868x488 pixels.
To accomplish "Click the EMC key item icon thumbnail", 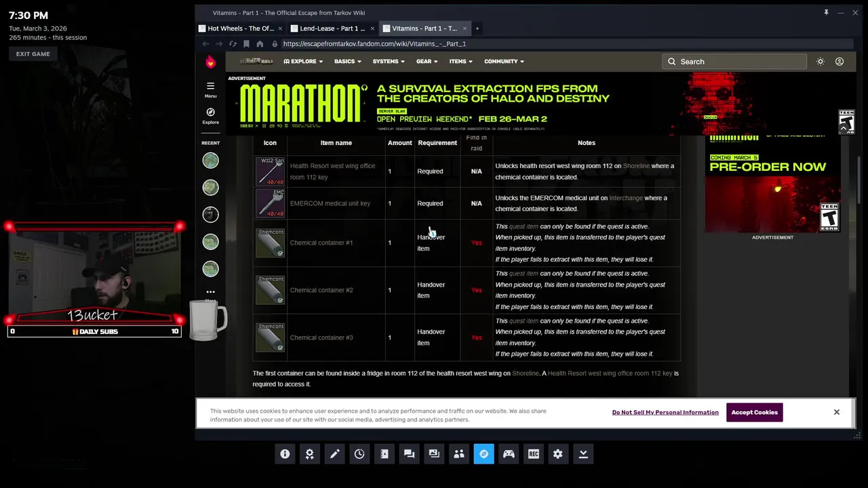I will tap(270, 203).
